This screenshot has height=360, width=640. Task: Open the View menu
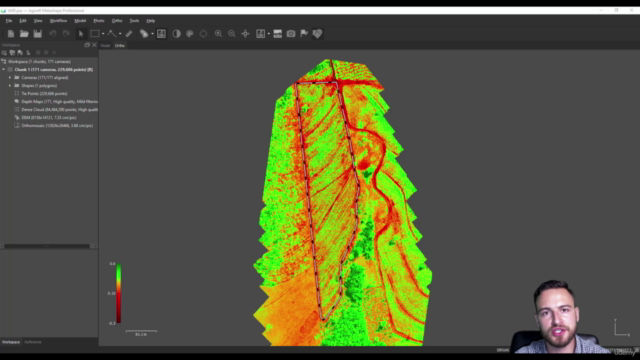tap(38, 21)
